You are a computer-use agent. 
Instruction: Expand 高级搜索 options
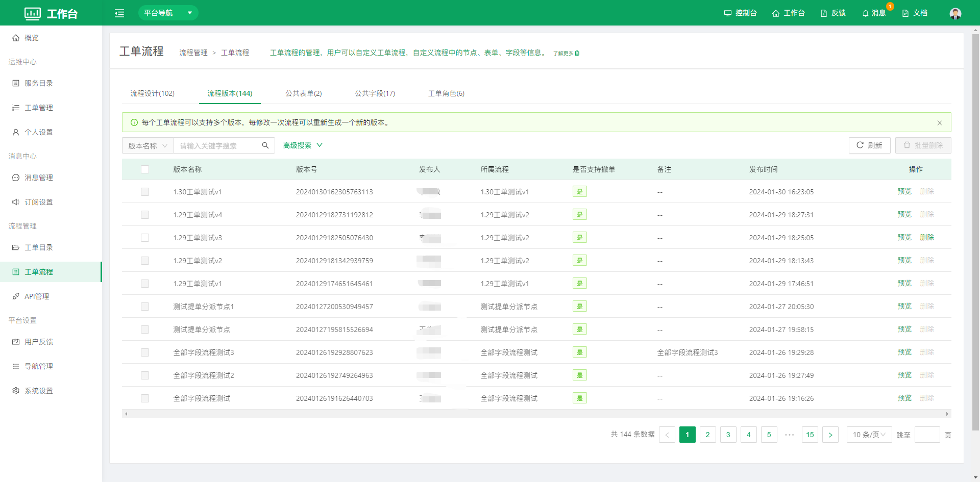[x=303, y=145]
